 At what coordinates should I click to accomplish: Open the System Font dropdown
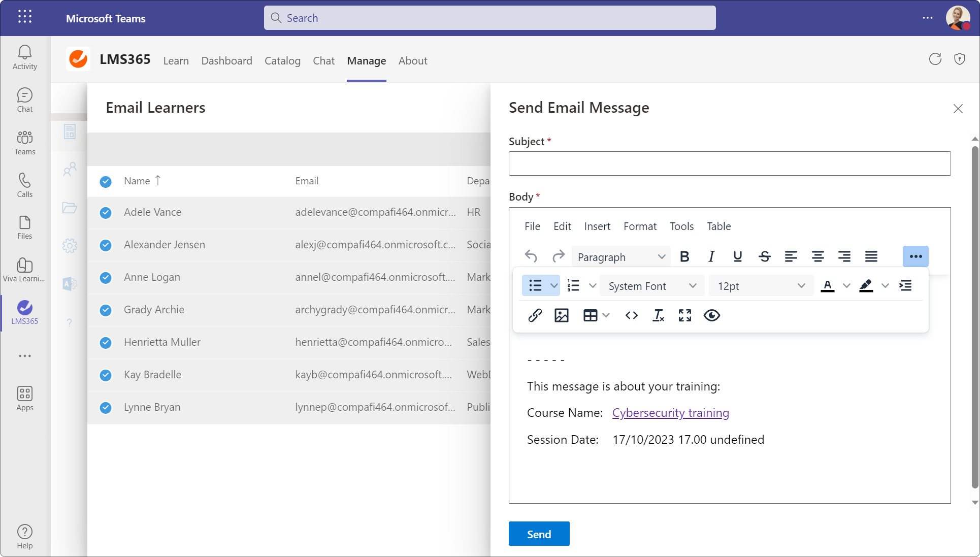[x=652, y=286]
